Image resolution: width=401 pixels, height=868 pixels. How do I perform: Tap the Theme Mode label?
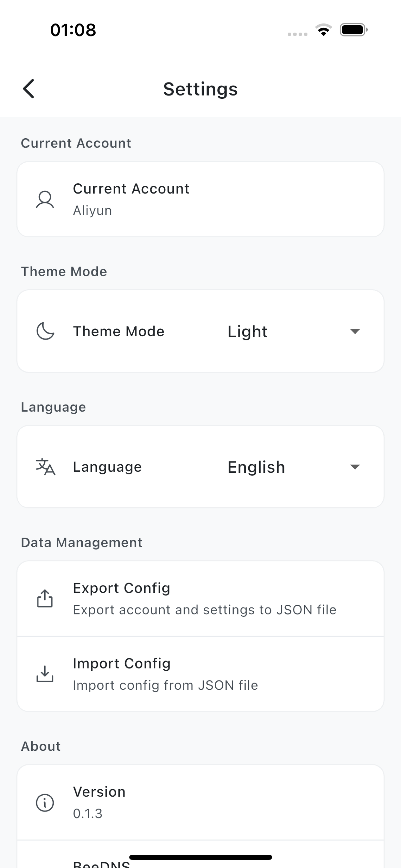point(118,332)
